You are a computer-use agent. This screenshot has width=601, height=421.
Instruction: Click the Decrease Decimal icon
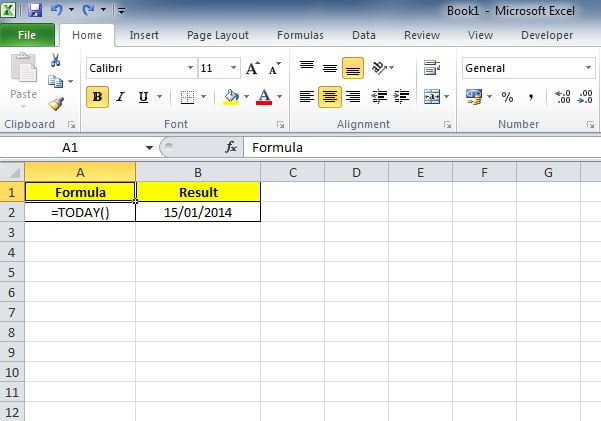point(585,97)
